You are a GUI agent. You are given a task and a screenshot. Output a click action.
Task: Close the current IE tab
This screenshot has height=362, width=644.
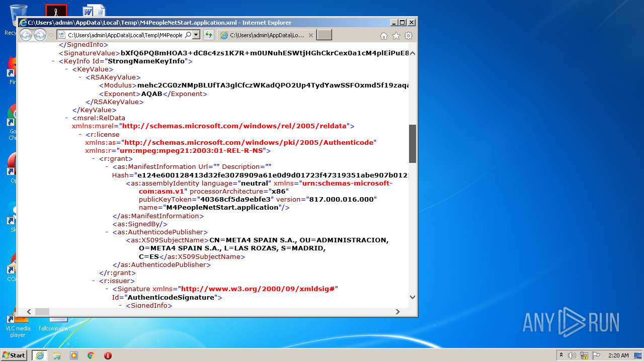(x=310, y=35)
